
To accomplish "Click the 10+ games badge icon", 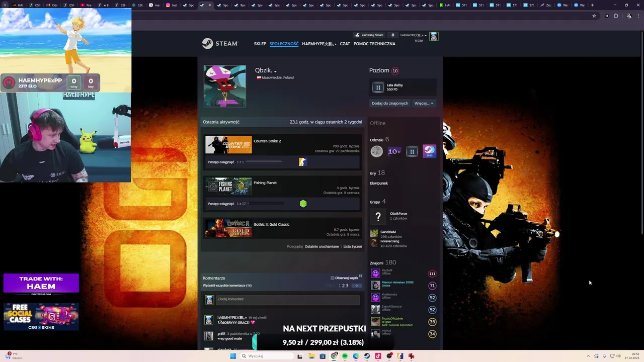I will [394, 151].
